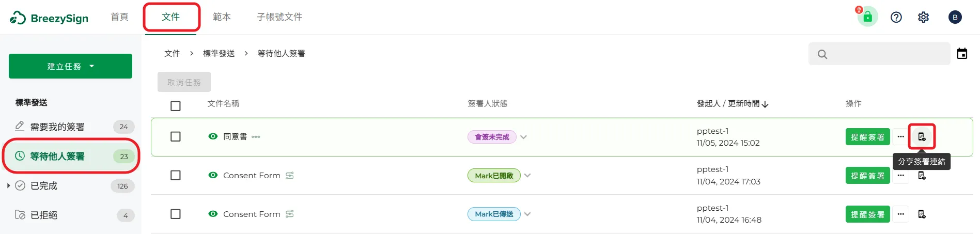The height and width of the screenshot is (234, 980).
Task: Click the more options icon for 同意書 row
Action: tap(900, 137)
